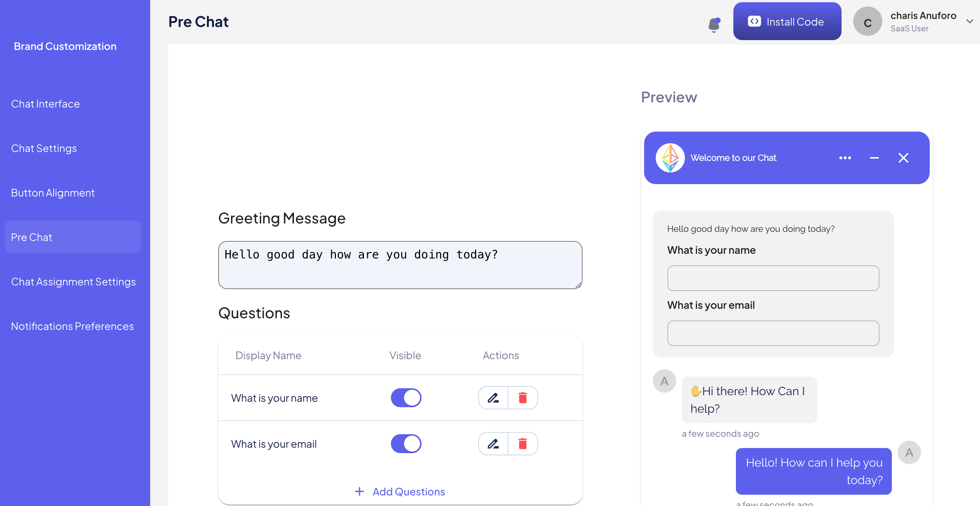The width and height of the screenshot is (980, 506).
Task: Delete the 'What is your name' question
Action: click(x=523, y=398)
